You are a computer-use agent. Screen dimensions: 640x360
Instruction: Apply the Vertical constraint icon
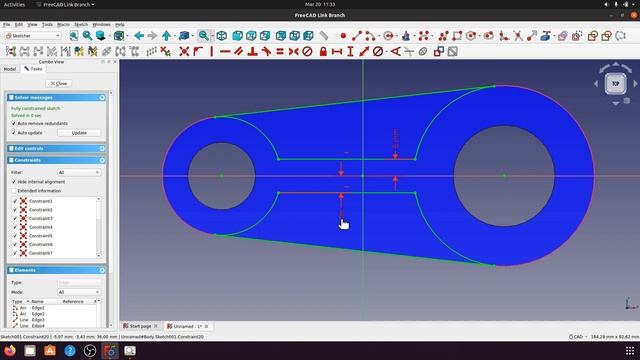211,51
